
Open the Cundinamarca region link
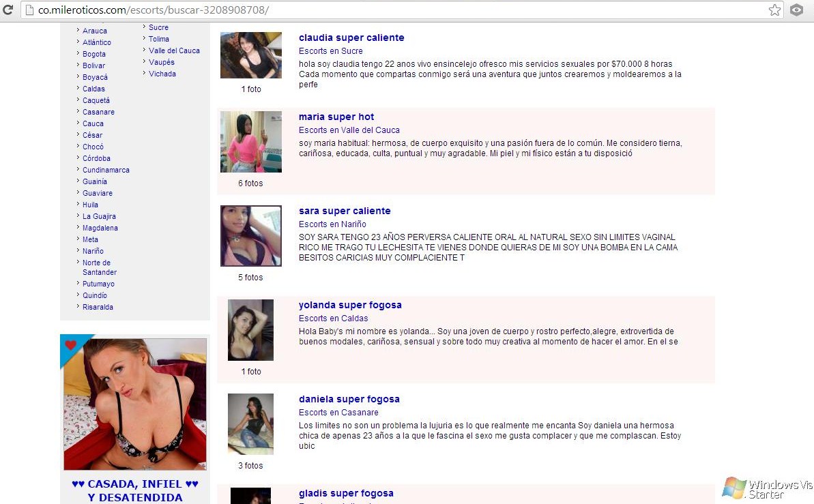pos(106,170)
